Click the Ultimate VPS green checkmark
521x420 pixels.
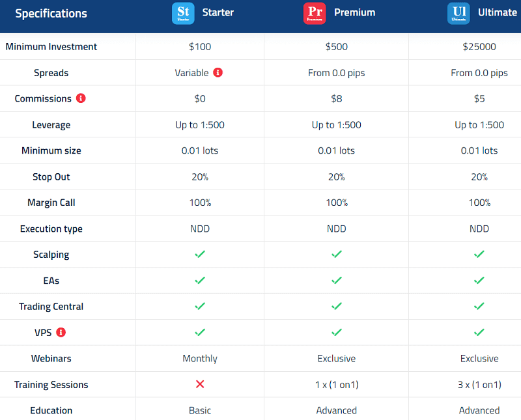[x=479, y=332]
